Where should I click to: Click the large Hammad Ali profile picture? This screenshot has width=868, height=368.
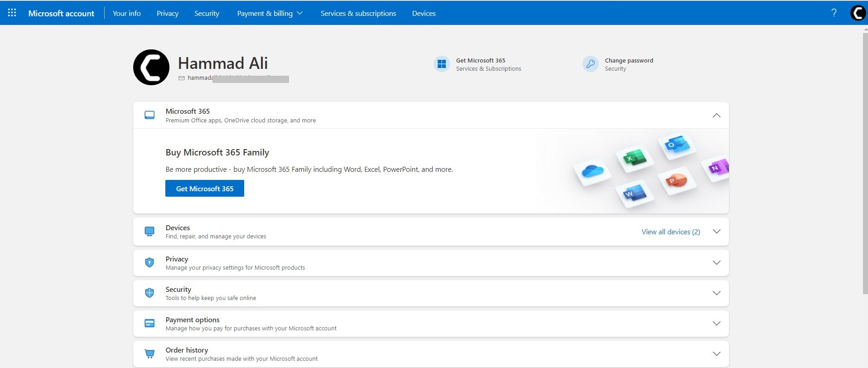(x=151, y=67)
